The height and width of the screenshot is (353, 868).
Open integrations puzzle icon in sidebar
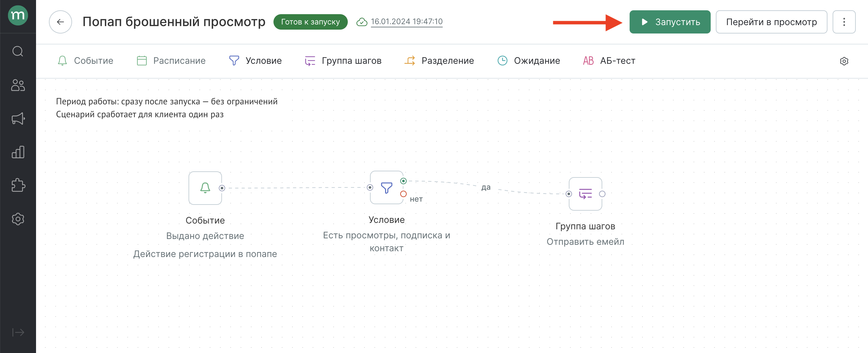coord(18,185)
